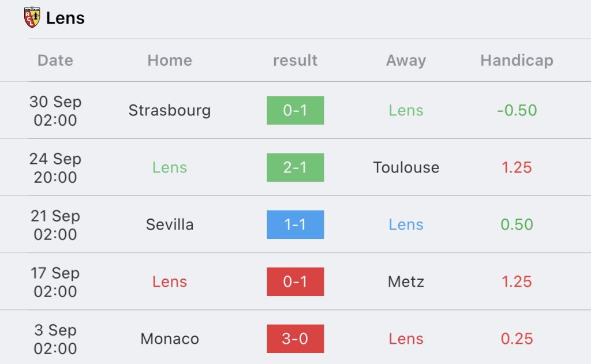Select the Strasbourg team name
The width and height of the screenshot is (591, 364).
point(170,110)
